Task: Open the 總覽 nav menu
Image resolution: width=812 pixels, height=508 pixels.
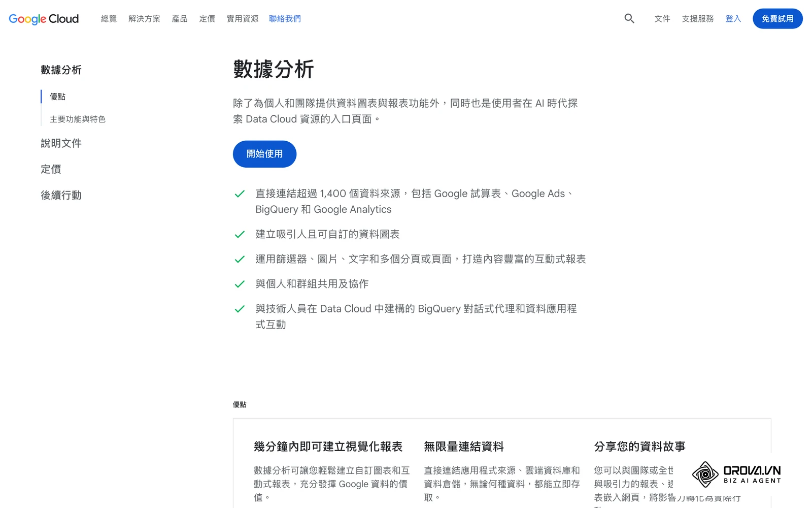Action: [x=109, y=19]
